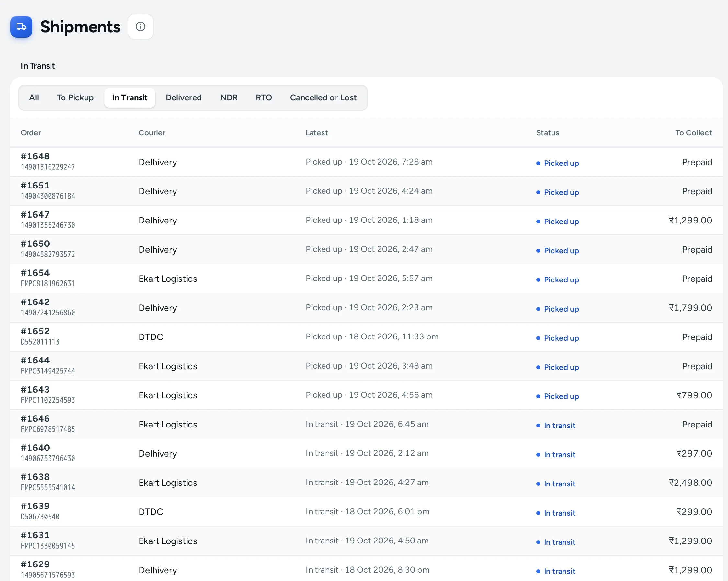This screenshot has height=581, width=728.
Task: Click the In Transit breadcrumb label
Action: point(38,66)
